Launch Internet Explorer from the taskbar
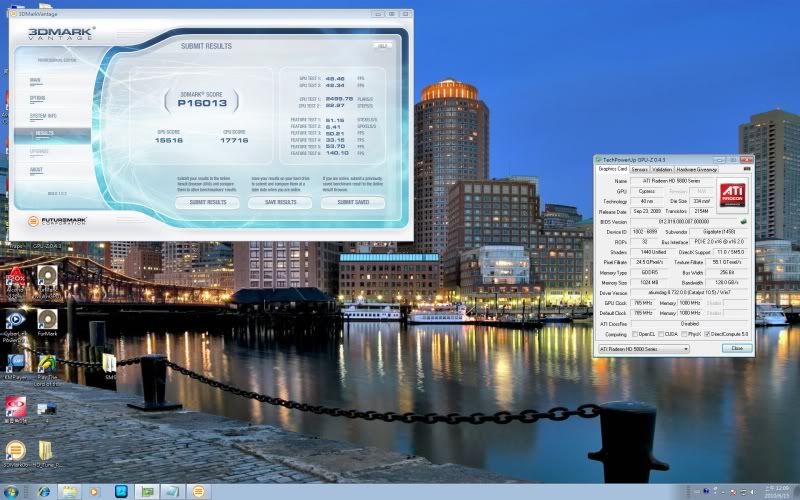The width and height of the screenshot is (800, 500). (44, 492)
